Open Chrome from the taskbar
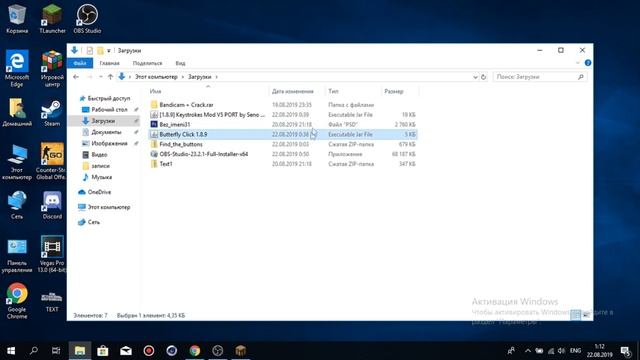 pyautogui.click(x=195, y=351)
